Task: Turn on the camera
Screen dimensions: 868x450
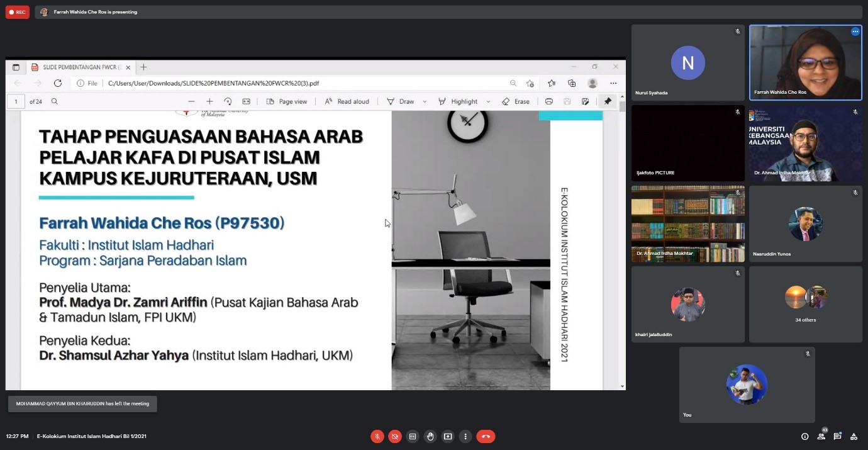Action: 394,436
